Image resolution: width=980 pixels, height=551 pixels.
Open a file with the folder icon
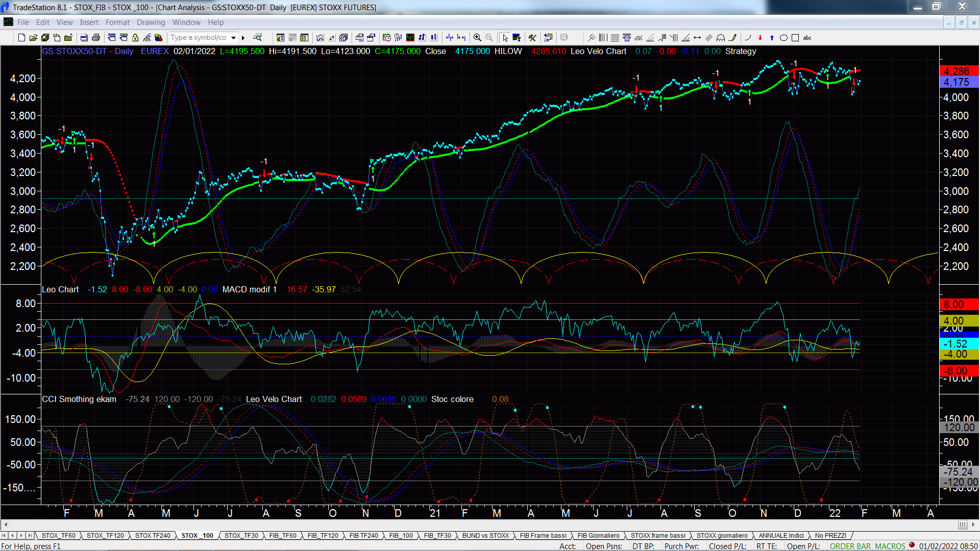tap(33, 38)
